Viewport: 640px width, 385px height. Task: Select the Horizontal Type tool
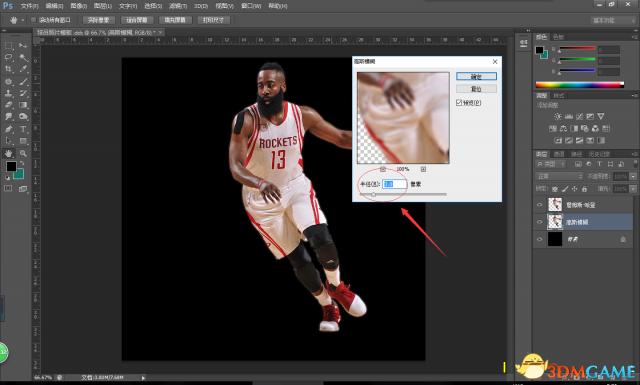coord(23,129)
